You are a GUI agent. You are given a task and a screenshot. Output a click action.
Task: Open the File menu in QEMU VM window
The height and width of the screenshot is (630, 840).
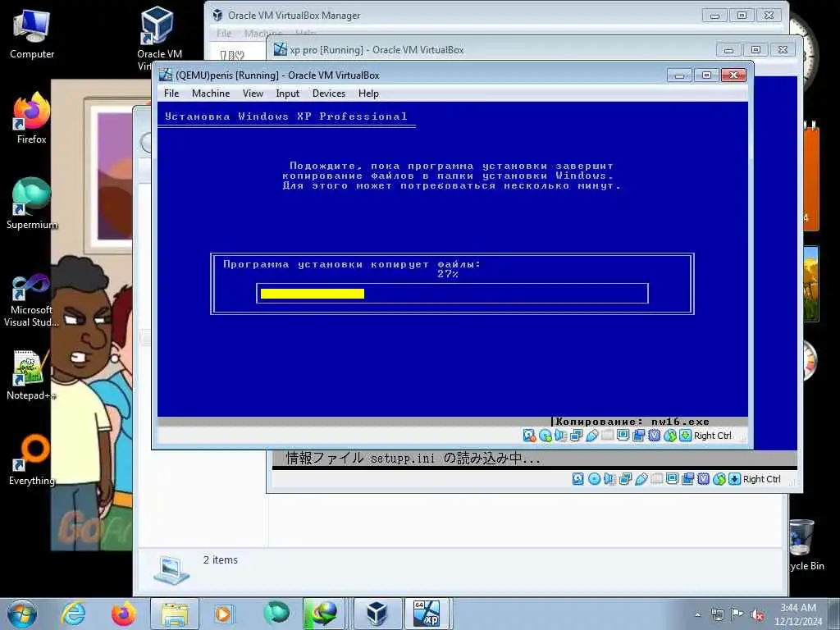click(x=171, y=94)
